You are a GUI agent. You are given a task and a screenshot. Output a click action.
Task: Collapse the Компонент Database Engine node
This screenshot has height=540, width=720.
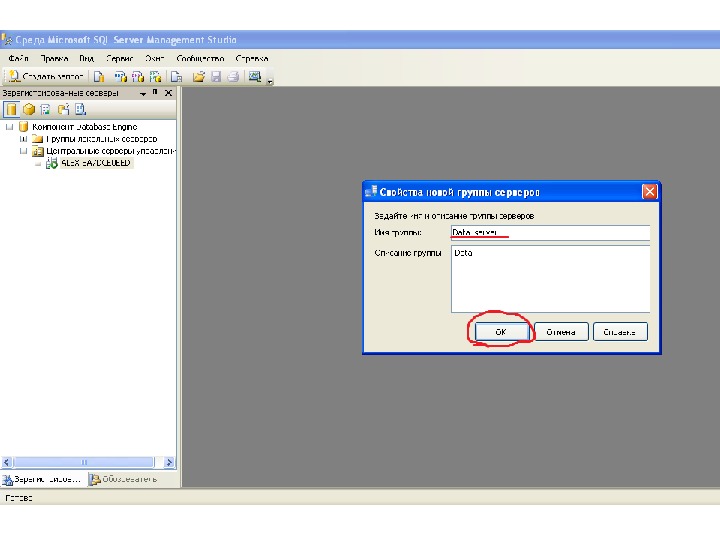(9, 127)
